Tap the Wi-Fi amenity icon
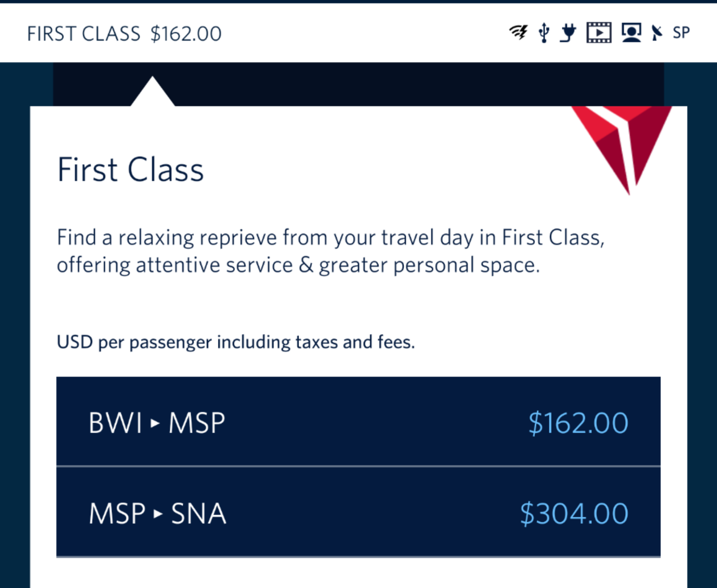This screenshot has height=588, width=717. pyautogui.click(x=518, y=32)
